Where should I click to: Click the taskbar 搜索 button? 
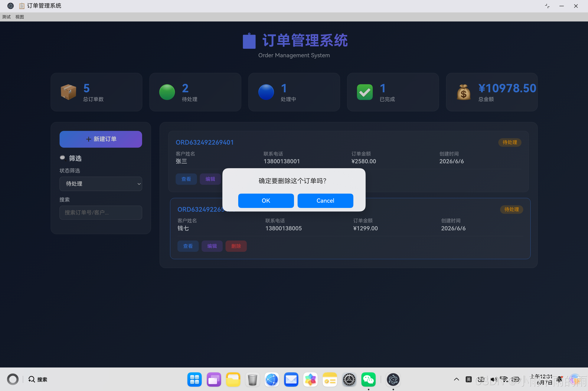coord(38,379)
